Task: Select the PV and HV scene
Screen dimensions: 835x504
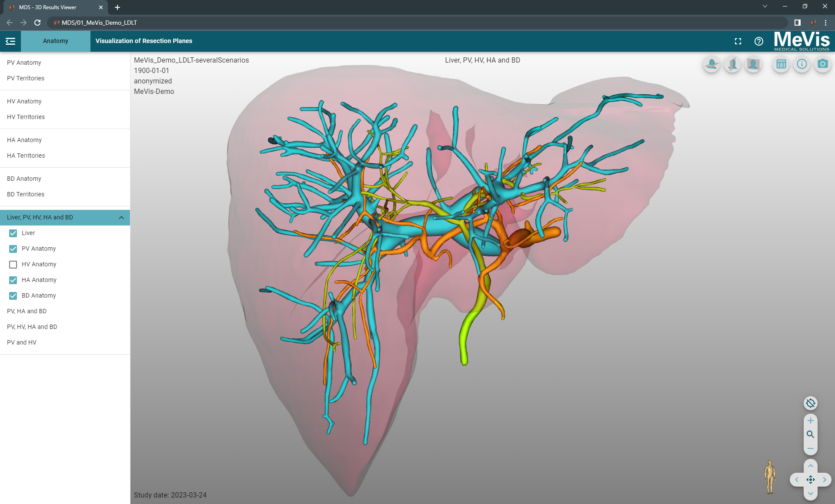Action: point(65,342)
